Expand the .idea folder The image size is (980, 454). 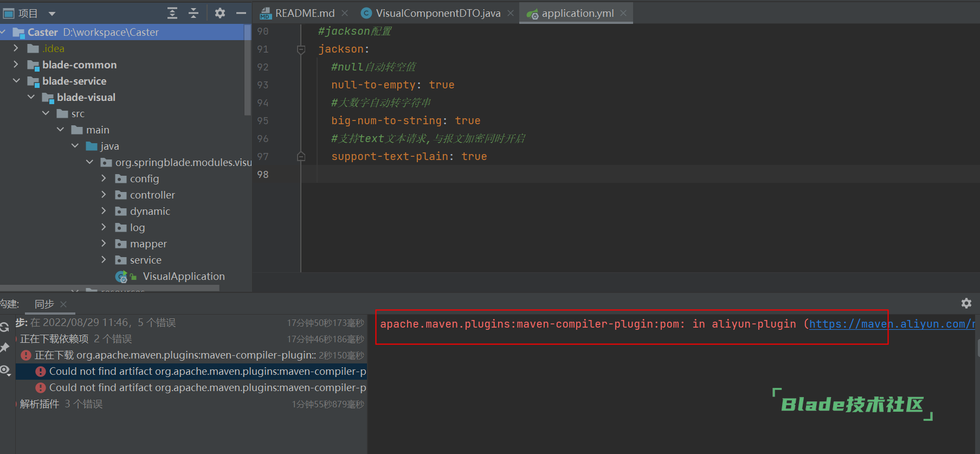pos(16,48)
